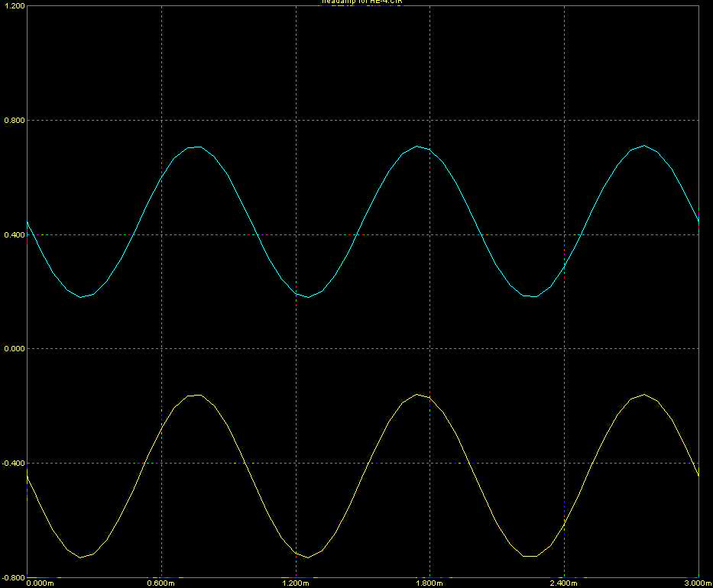Select first peak of the cyan waveform
The width and height of the screenshot is (713, 588).
click(x=196, y=147)
